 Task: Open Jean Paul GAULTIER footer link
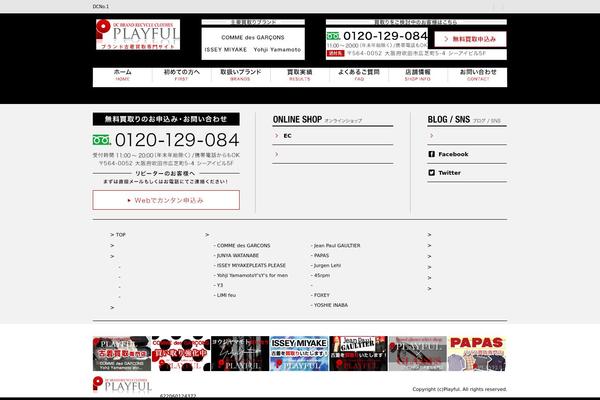coord(337,245)
